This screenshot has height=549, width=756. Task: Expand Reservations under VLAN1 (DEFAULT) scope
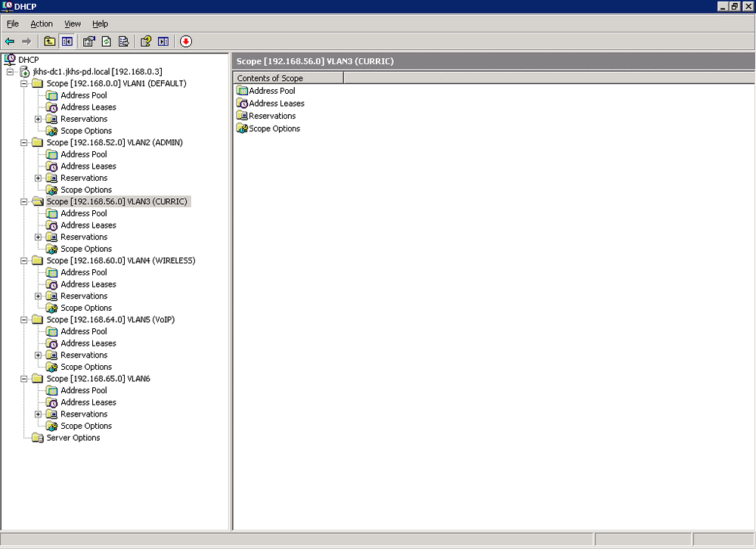tap(38, 119)
